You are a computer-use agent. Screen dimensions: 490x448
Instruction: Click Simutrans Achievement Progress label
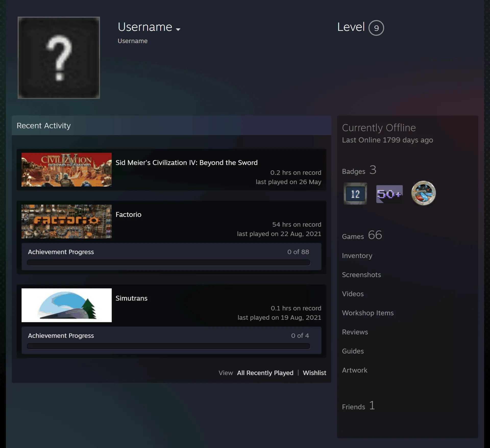(61, 336)
